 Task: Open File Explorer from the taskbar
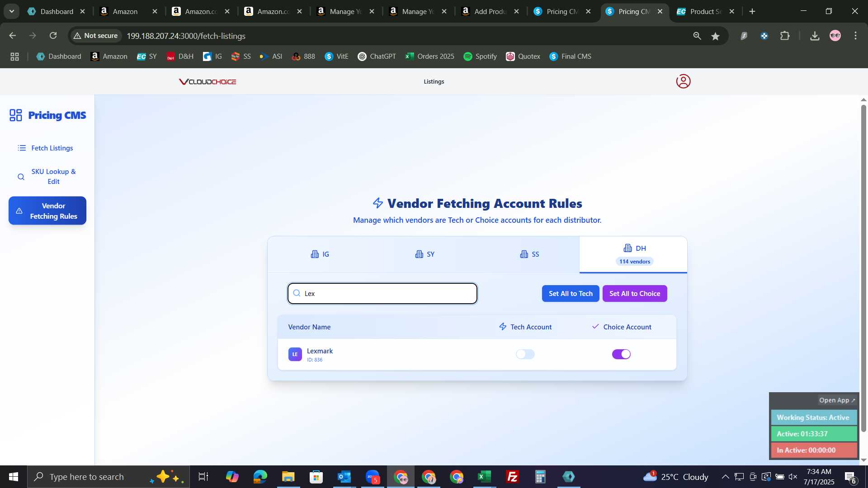(x=288, y=477)
